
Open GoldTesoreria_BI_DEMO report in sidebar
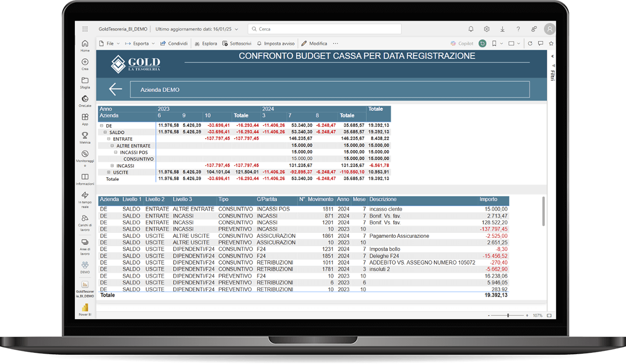(85, 289)
